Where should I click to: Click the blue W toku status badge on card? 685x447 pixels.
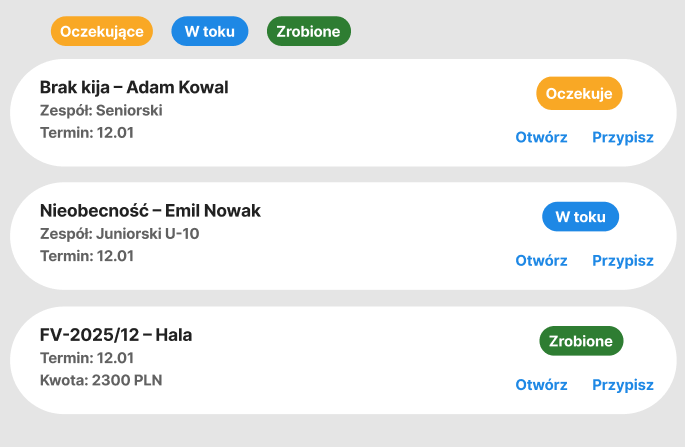[x=580, y=217]
